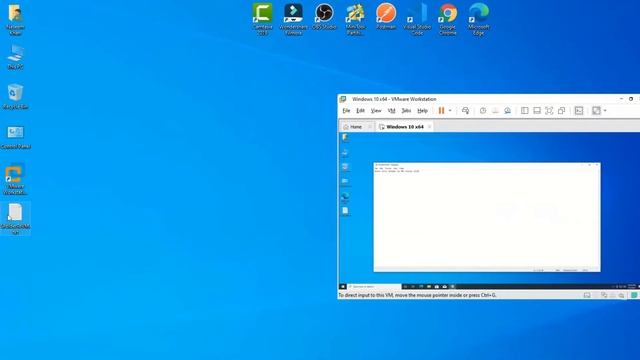Launch Postman from the desktop

(x=386, y=16)
